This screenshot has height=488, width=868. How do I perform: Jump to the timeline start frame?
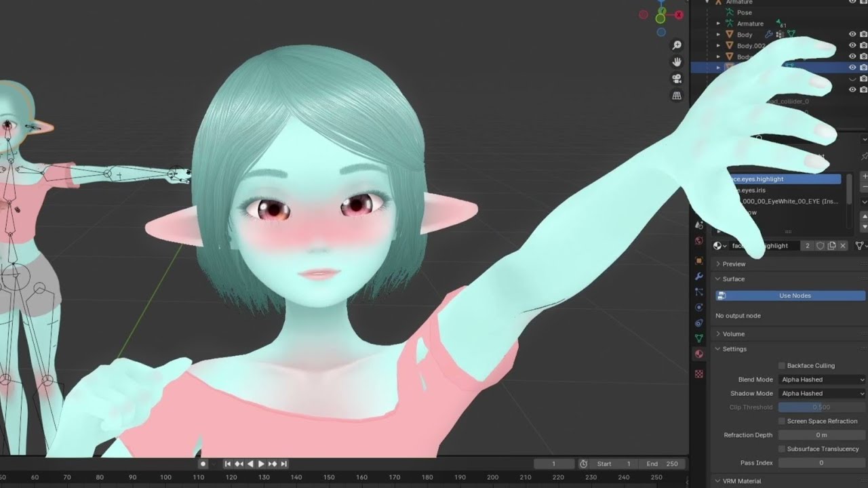pos(228,464)
